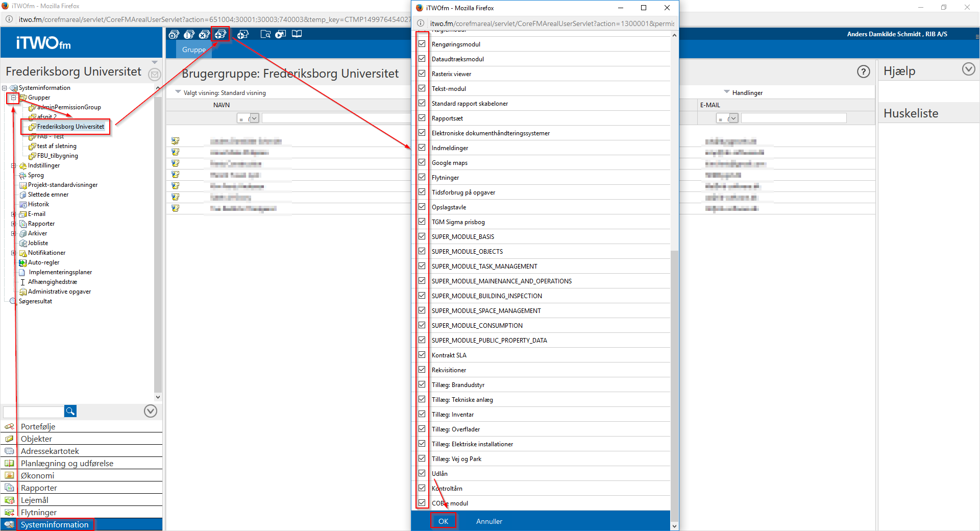
Task: Click the help question mark icon
Action: click(863, 71)
